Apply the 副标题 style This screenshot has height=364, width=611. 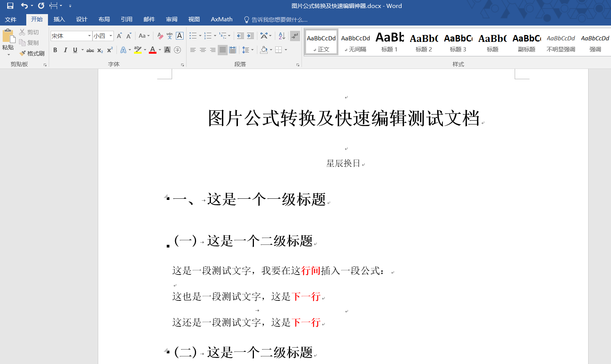(x=526, y=42)
